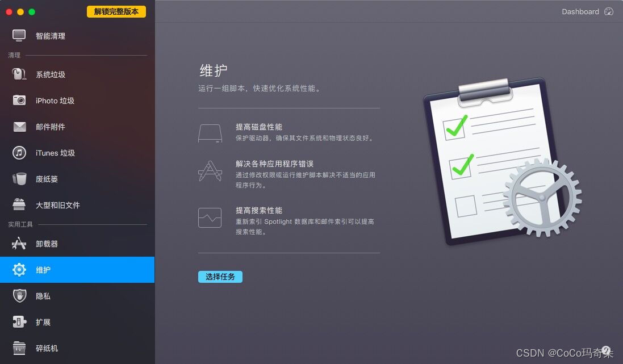Select 废纸篓 trash icon
This screenshot has height=364, width=623.
(19, 179)
